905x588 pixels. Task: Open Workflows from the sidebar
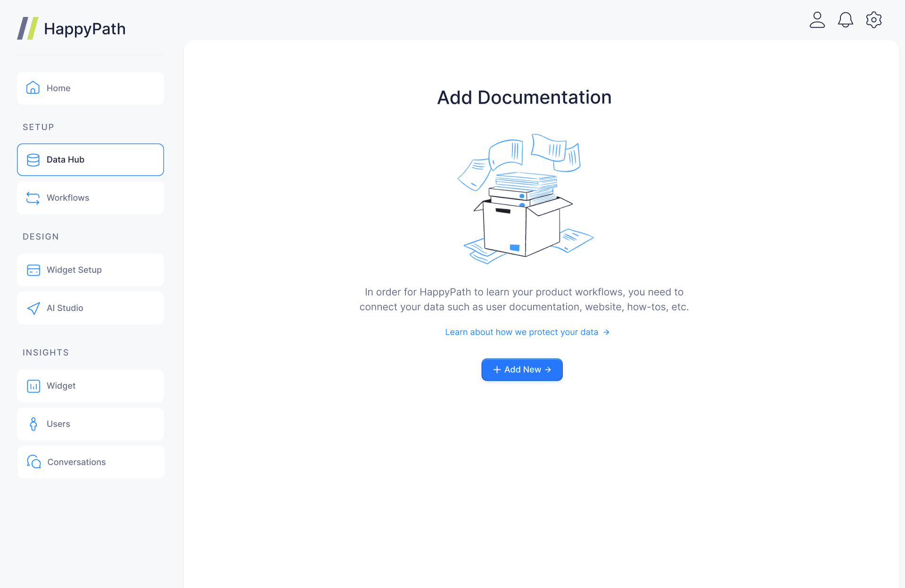(x=90, y=198)
